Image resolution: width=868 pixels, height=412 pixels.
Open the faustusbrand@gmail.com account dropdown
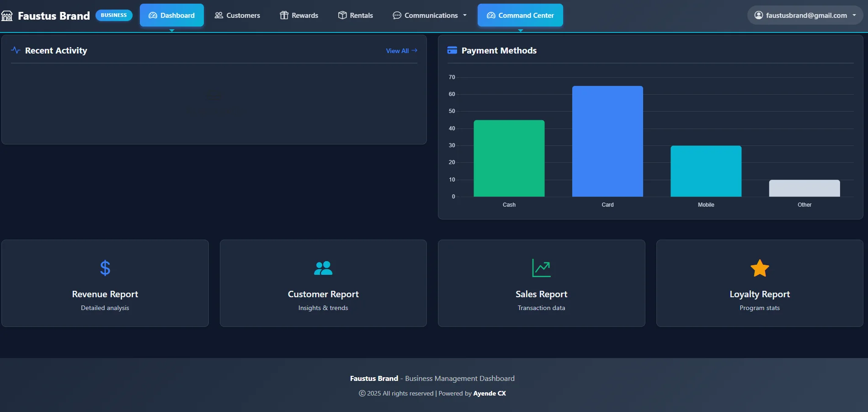click(805, 15)
